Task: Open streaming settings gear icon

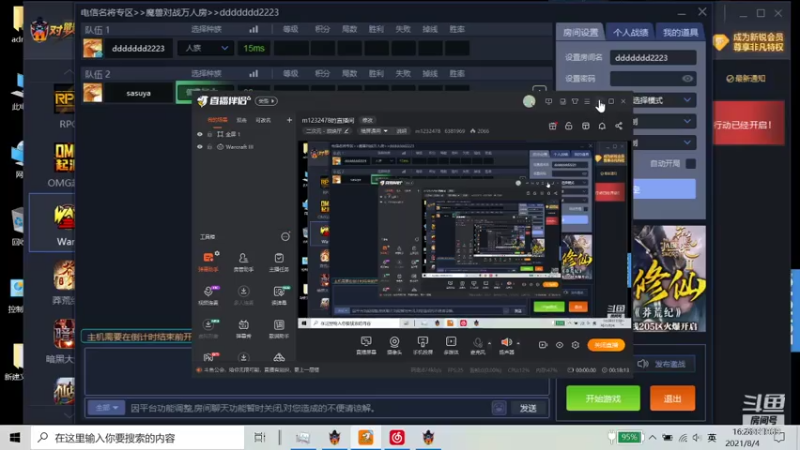Action: pyautogui.click(x=576, y=345)
